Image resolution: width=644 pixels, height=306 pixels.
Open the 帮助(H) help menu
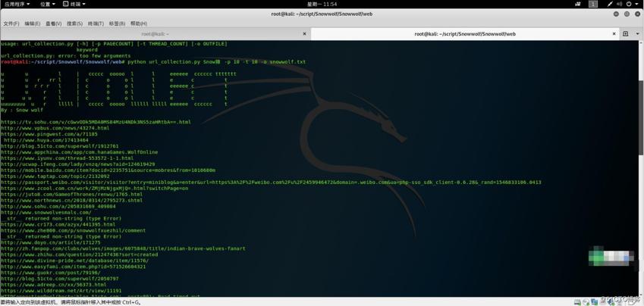(x=138, y=23)
